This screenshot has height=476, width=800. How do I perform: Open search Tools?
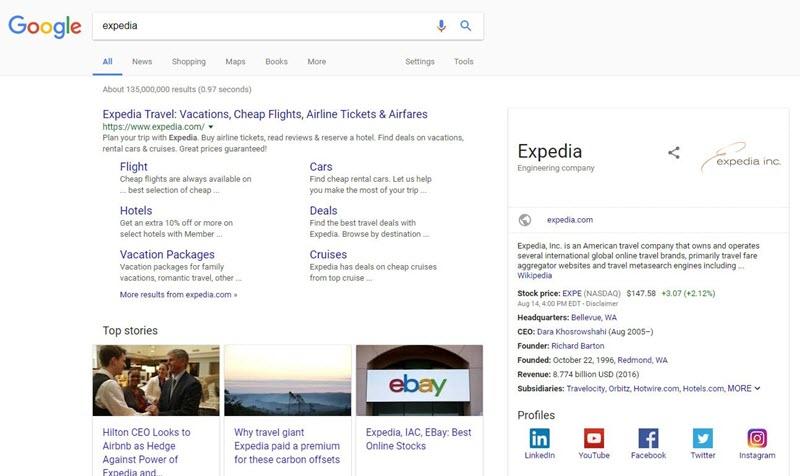[x=463, y=61]
